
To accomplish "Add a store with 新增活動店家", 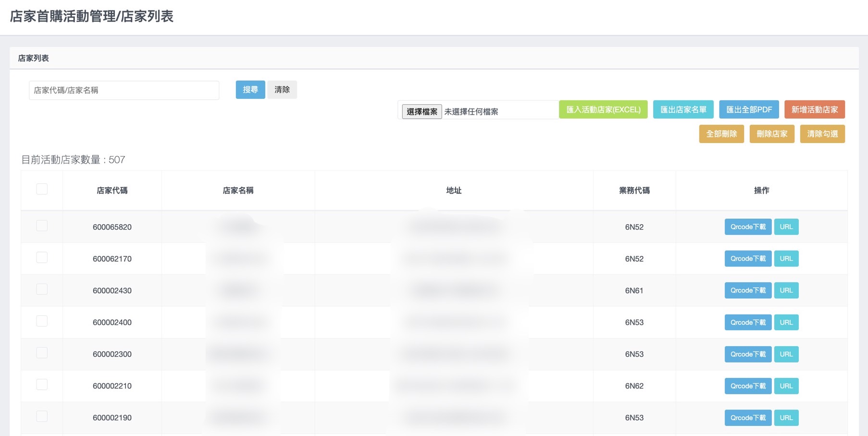I will tap(814, 109).
